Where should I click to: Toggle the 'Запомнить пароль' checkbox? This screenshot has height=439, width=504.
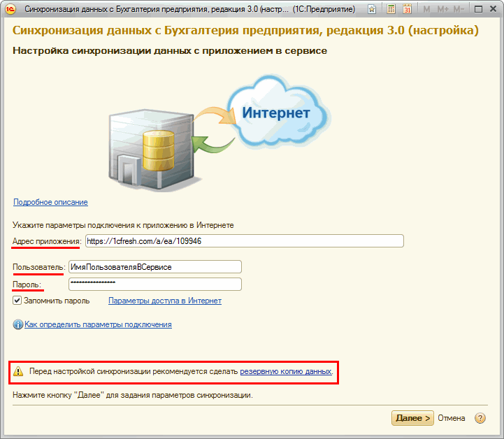[x=17, y=301]
